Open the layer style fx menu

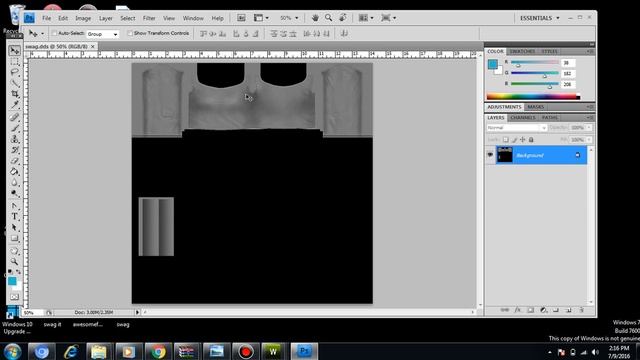pyautogui.click(x=518, y=310)
